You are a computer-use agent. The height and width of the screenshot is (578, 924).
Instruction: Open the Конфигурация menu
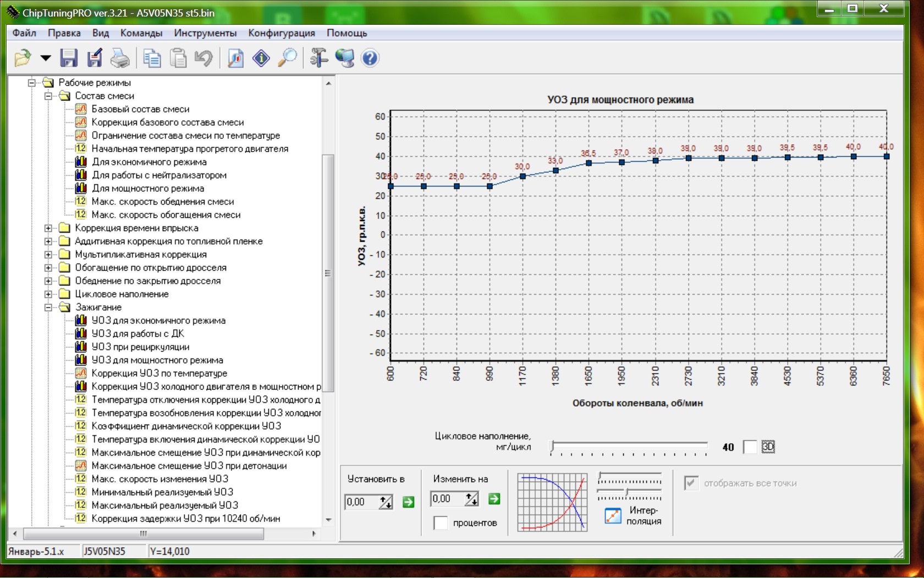coord(282,33)
